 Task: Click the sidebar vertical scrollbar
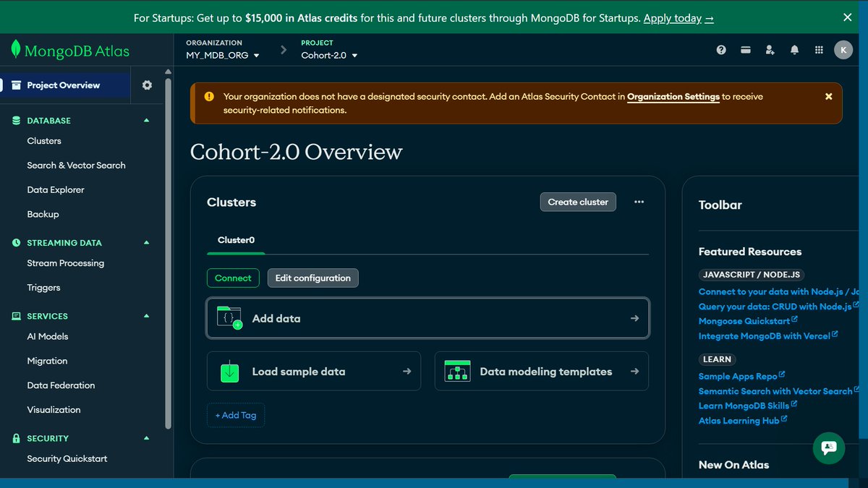169,253
